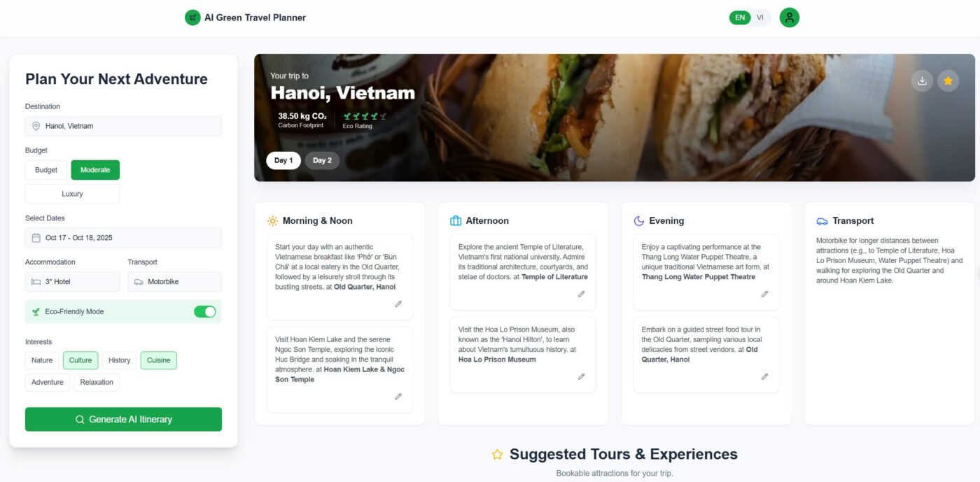Viewport: 980px width, 482px height.
Task: Choose the Luxury budget option
Action: point(72,194)
